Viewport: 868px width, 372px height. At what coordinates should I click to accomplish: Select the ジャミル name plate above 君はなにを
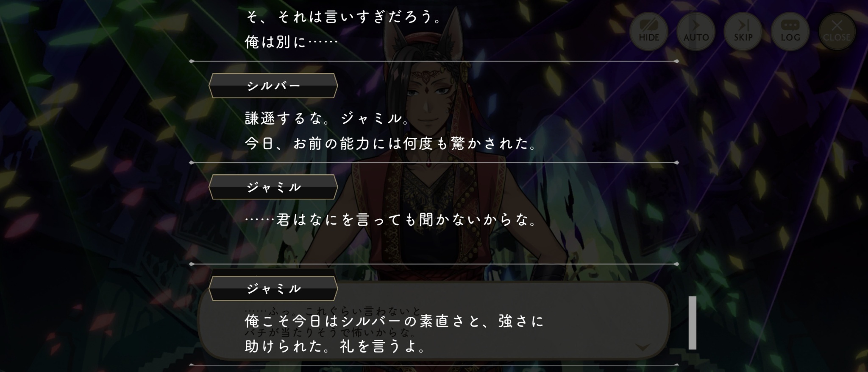pos(273,187)
